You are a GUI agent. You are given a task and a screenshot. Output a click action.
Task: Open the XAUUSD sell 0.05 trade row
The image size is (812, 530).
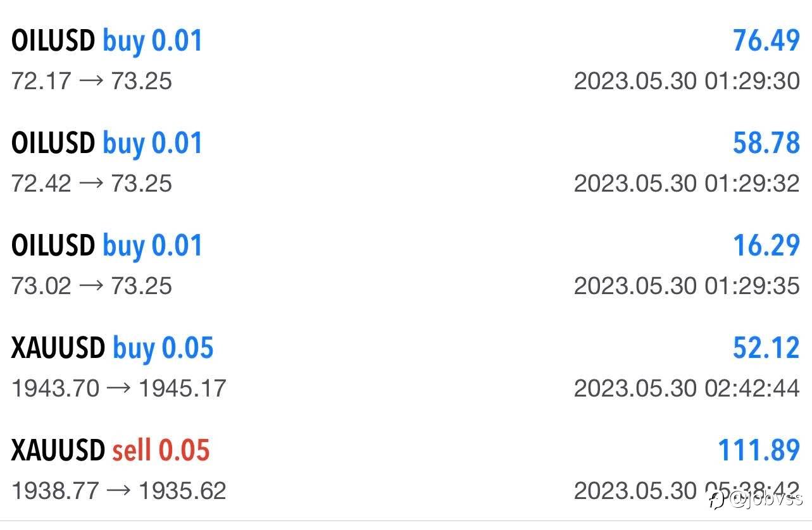406,470
